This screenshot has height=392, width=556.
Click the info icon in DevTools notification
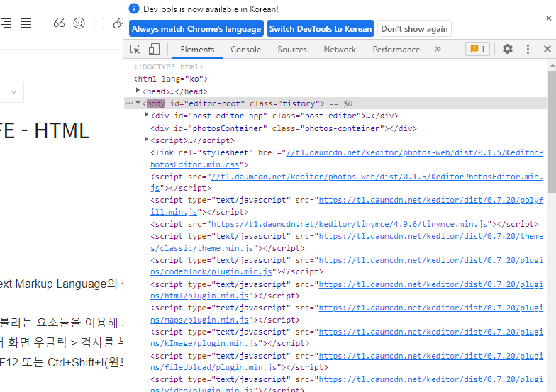(x=134, y=9)
